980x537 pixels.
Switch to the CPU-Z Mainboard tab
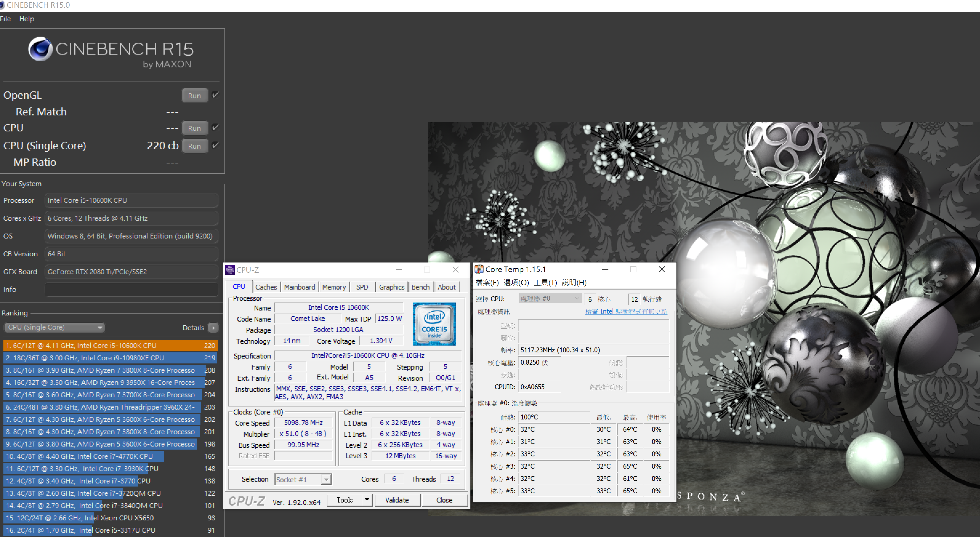(x=299, y=287)
